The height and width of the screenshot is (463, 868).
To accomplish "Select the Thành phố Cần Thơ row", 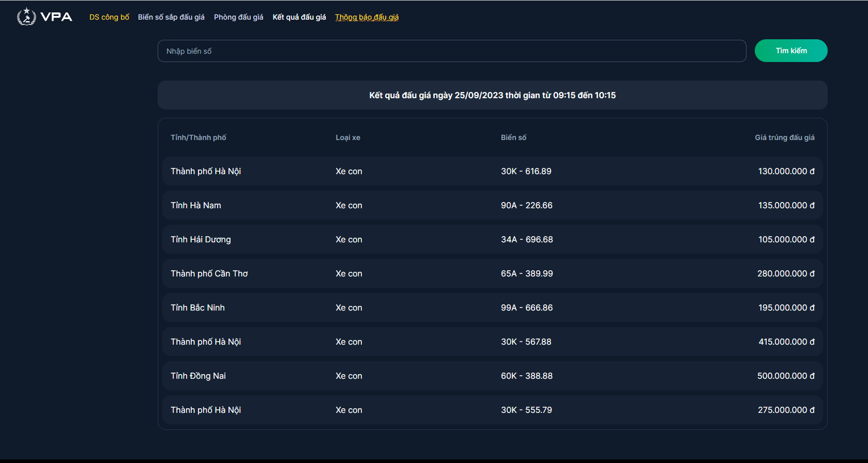I will point(492,273).
